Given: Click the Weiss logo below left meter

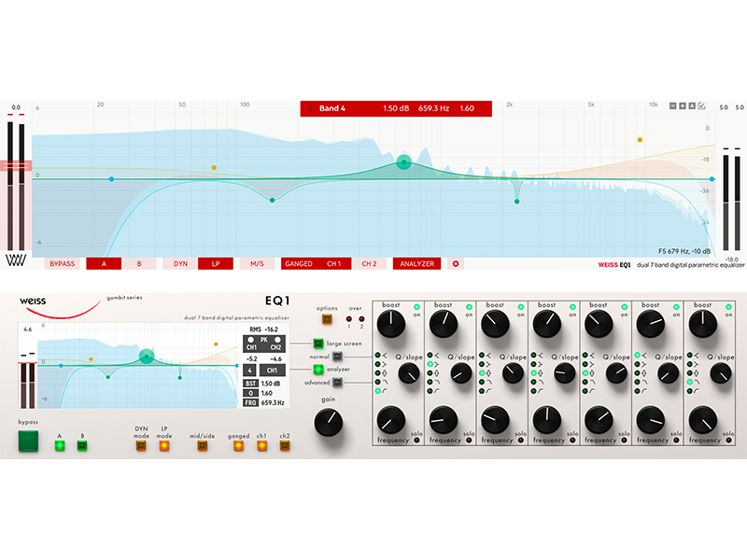Looking at the screenshot, I should pos(15,261).
